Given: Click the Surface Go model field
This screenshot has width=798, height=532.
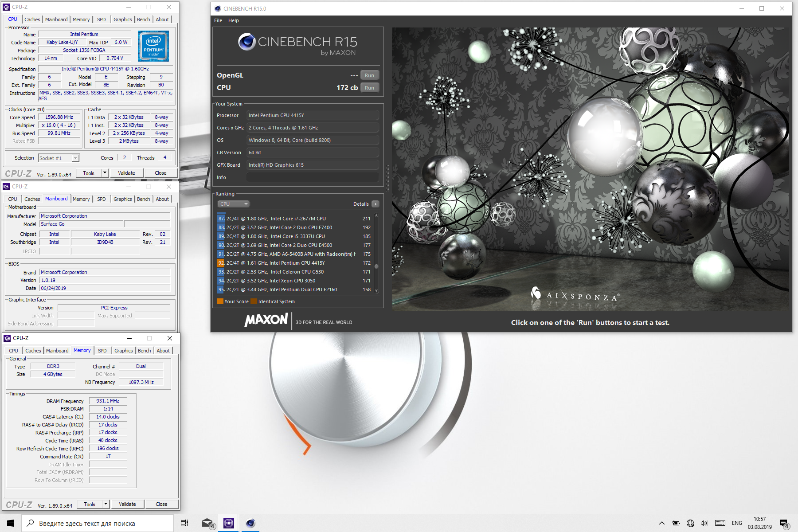Looking at the screenshot, I should 81,224.
